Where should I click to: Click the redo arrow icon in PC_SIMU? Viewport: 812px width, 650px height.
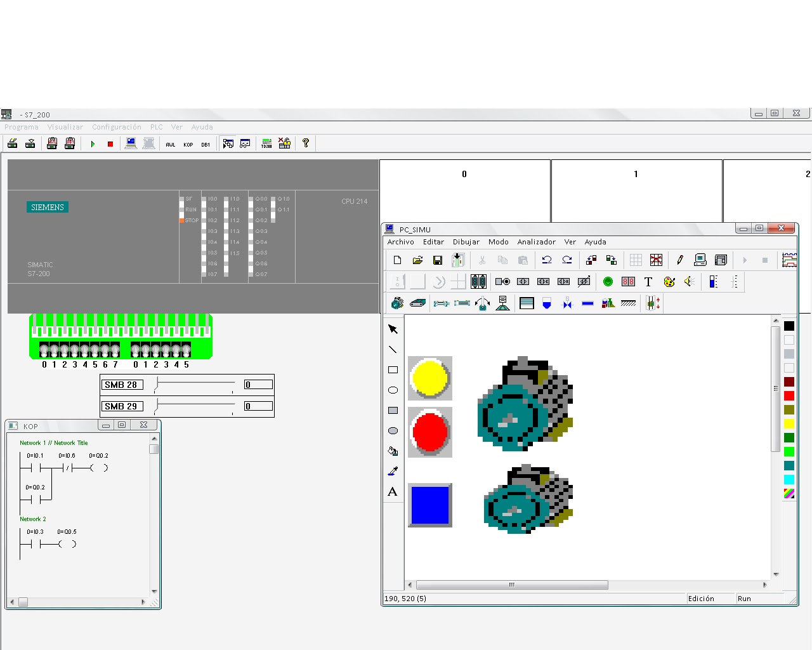(x=567, y=260)
